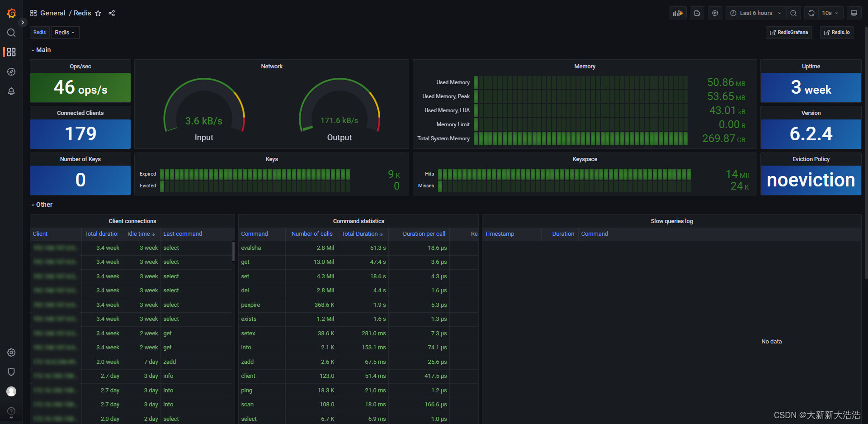Refresh the dashboard now
Image resolution: width=868 pixels, height=424 pixels.
tap(811, 13)
